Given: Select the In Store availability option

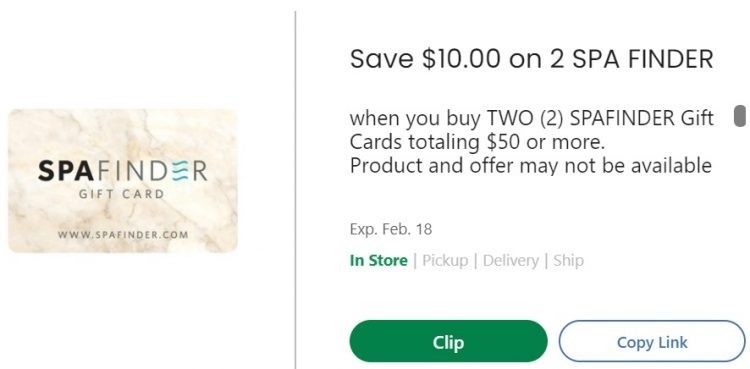Looking at the screenshot, I should click(379, 260).
